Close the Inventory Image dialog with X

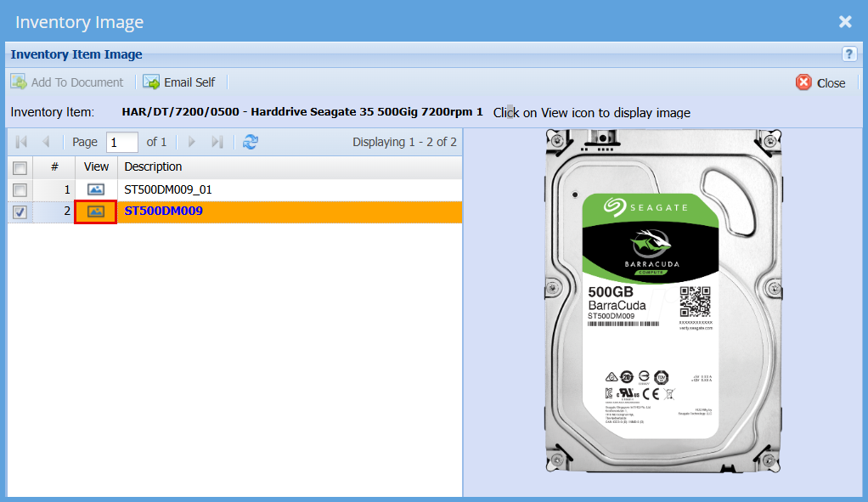[x=845, y=21]
